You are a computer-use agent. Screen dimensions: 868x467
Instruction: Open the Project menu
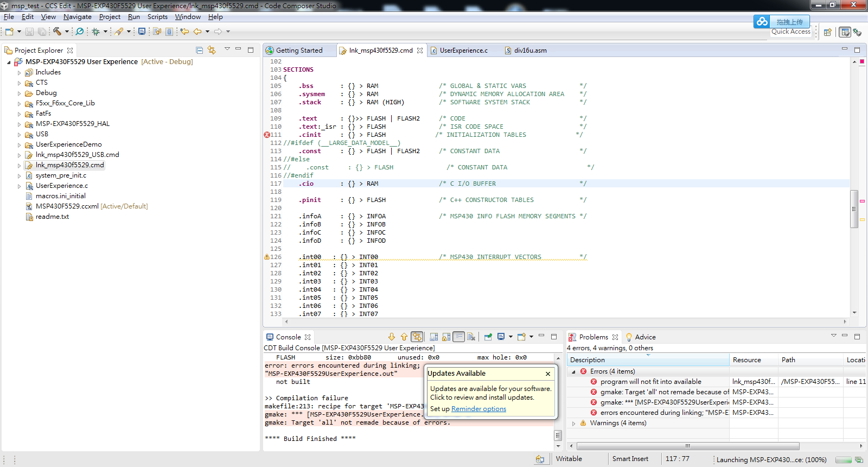click(x=110, y=17)
